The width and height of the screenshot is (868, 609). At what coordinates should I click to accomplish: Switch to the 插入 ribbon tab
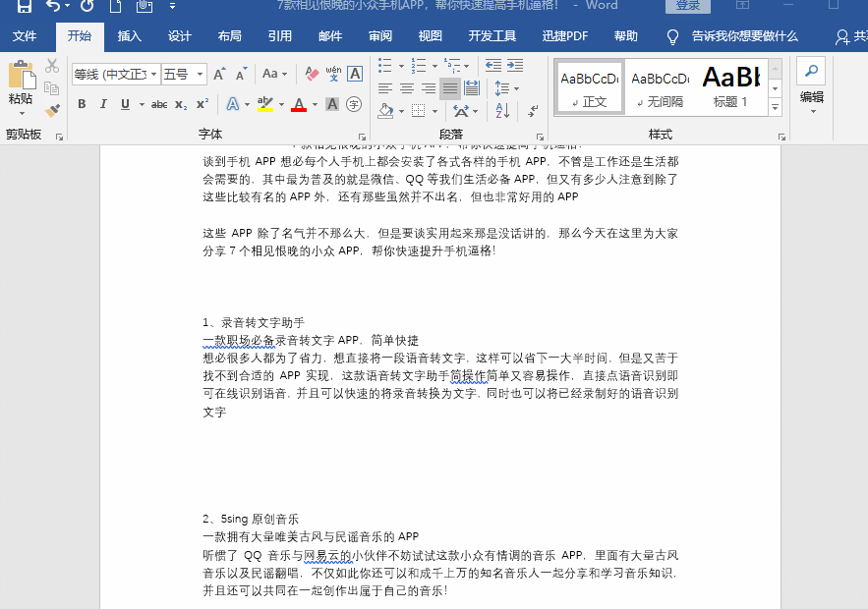(x=131, y=35)
